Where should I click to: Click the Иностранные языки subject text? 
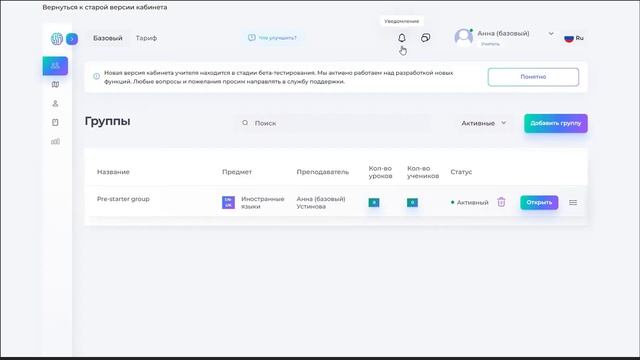tap(262, 202)
